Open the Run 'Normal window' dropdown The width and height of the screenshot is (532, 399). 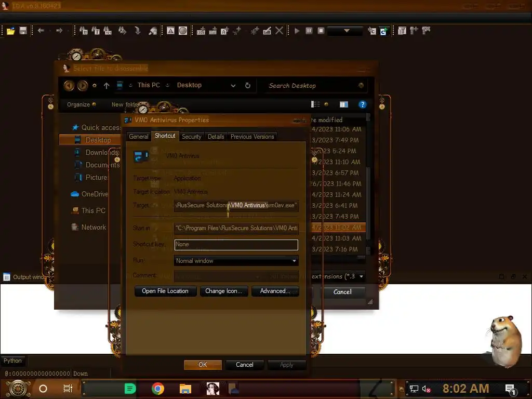[x=236, y=261]
